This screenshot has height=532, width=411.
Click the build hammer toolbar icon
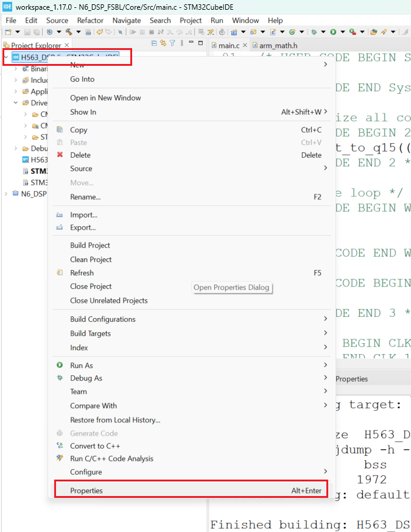69,32
